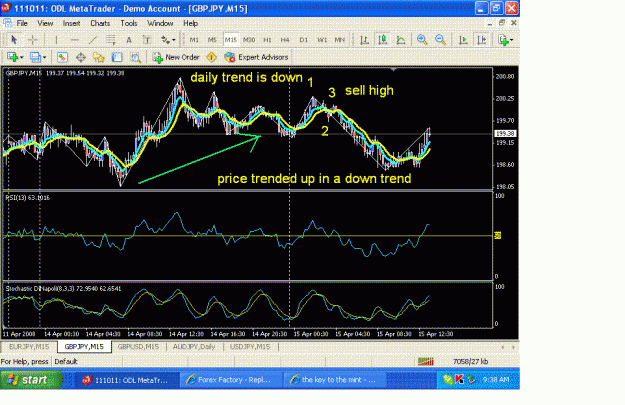Select the M15 timeframe button
The width and height of the screenshot is (625, 405).
click(x=230, y=40)
